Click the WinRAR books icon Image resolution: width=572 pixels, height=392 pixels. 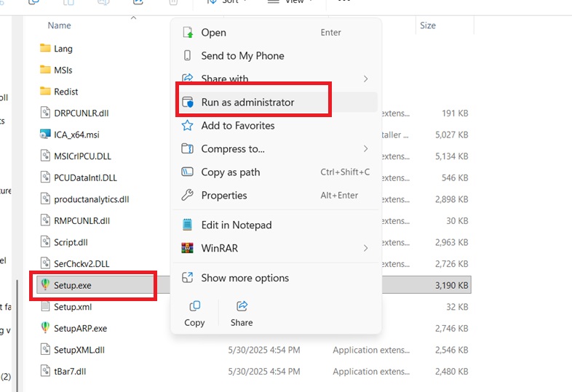[188, 248]
